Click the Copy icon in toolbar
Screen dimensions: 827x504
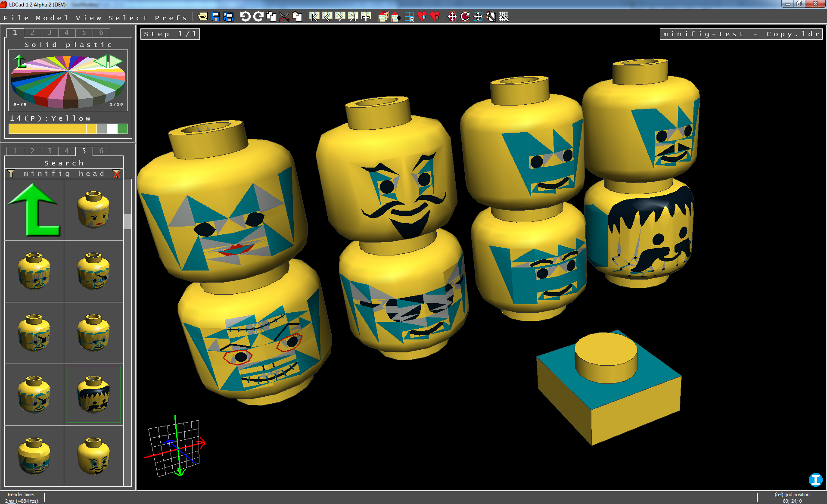(271, 17)
